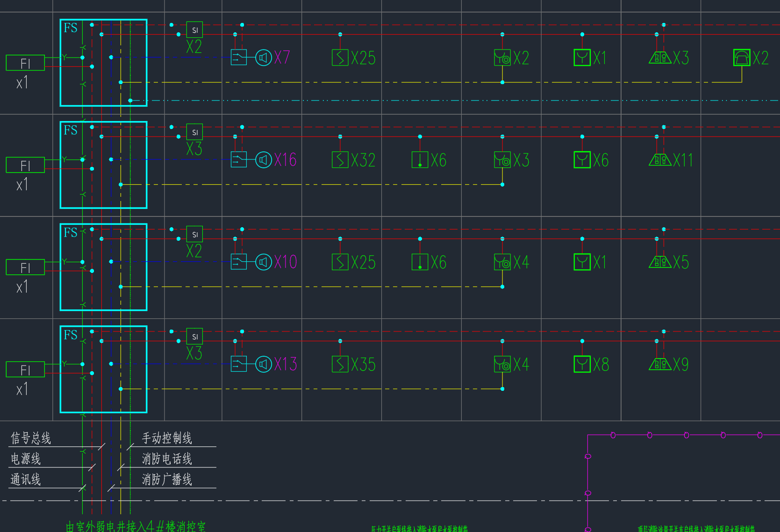Click the FS label in the topmost cyan box
This screenshot has width=780, height=532.
(x=71, y=28)
